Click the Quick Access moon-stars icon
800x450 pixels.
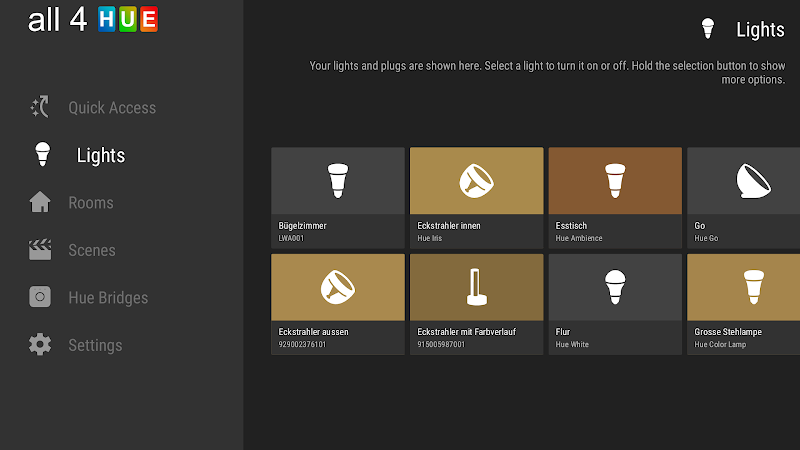(40, 107)
